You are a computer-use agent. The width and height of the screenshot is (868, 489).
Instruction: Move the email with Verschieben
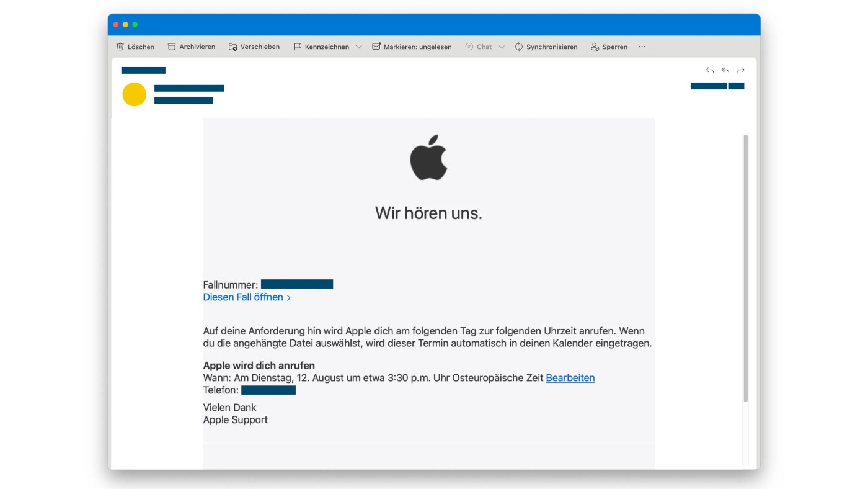click(x=254, y=47)
